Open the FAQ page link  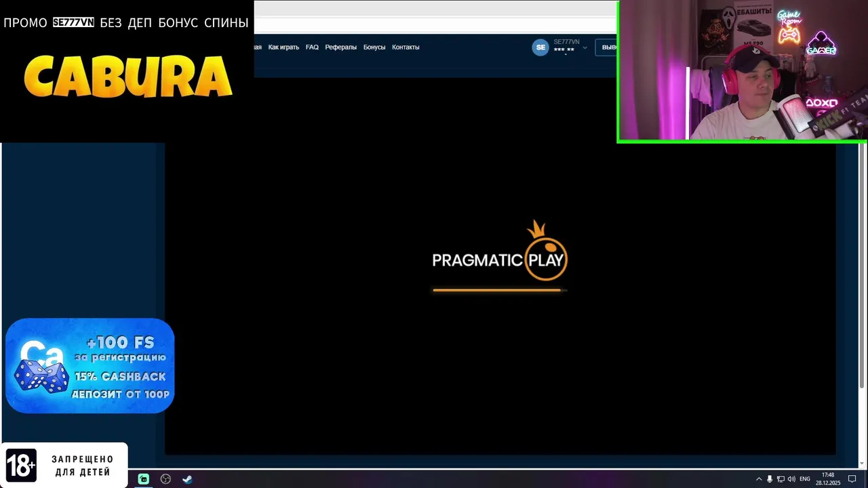tap(312, 47)
